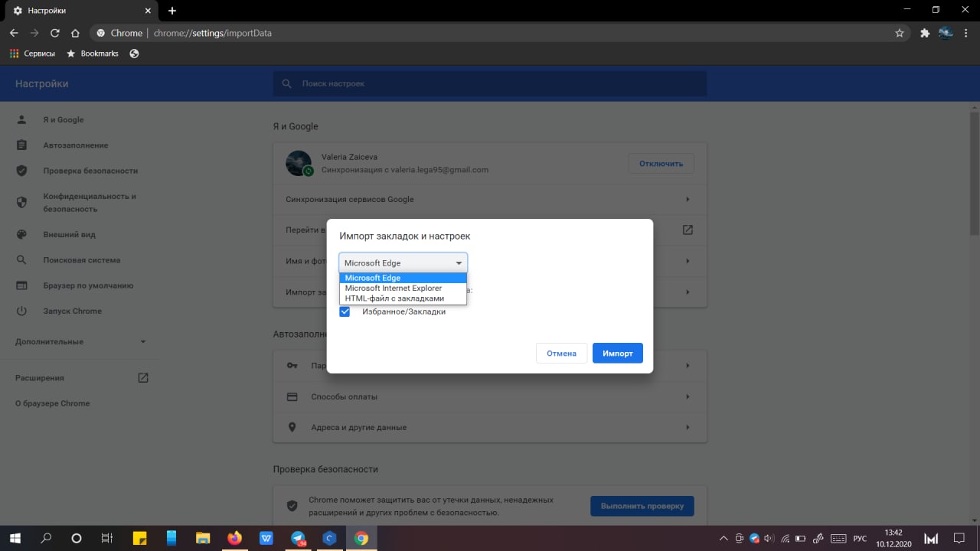
Task: Click the page vertical scrollbar
Action: [x=975, y=172]
